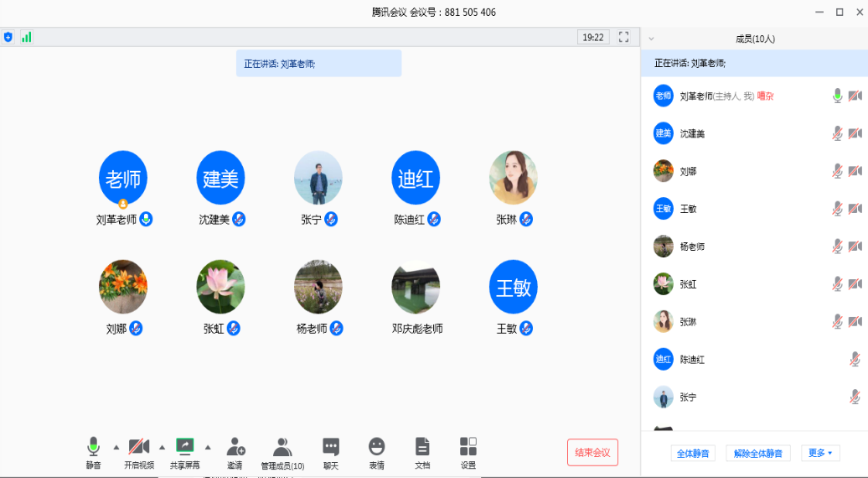Mute your microphone with 静音

(x=93, y=447)
